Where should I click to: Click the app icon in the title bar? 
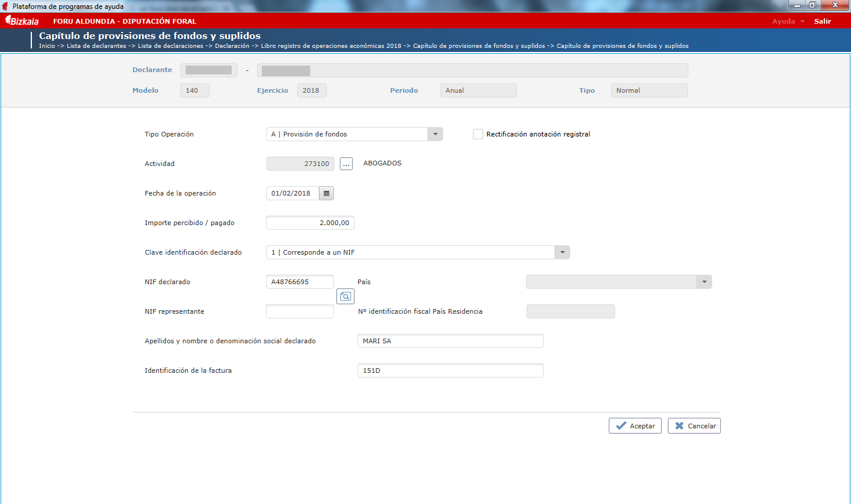coord(6,6)
